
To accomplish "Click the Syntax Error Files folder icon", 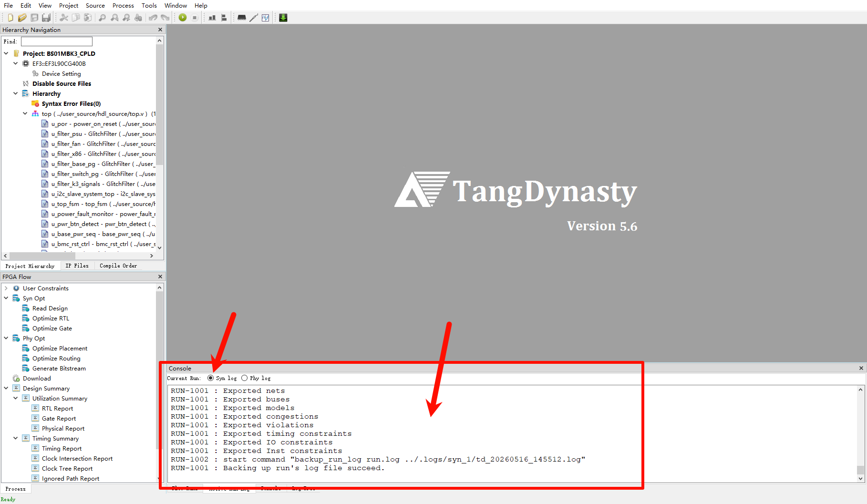I will click(35, 103).
